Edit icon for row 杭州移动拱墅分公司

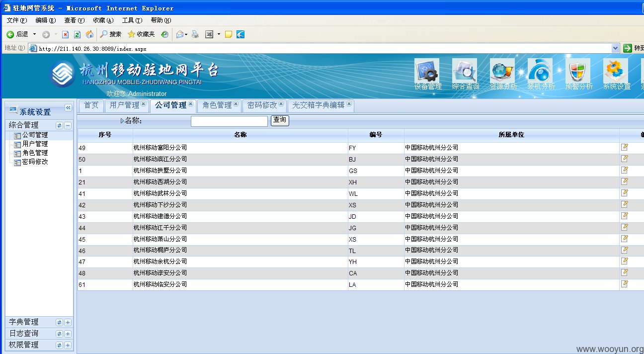tap(625, 170)
